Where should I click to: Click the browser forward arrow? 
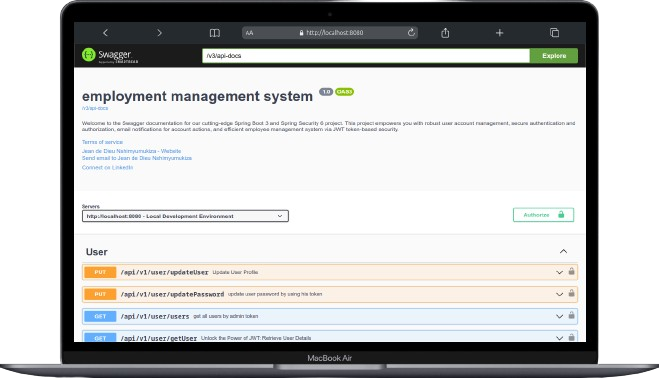159,33
